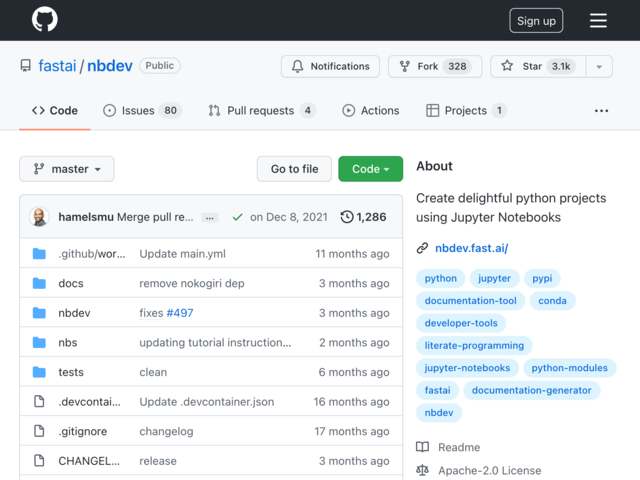Viewport: 640px width, 480px height.
Task: Select the literate-programming topic tag
Action: pyautogui.click(x=474, y=345)
